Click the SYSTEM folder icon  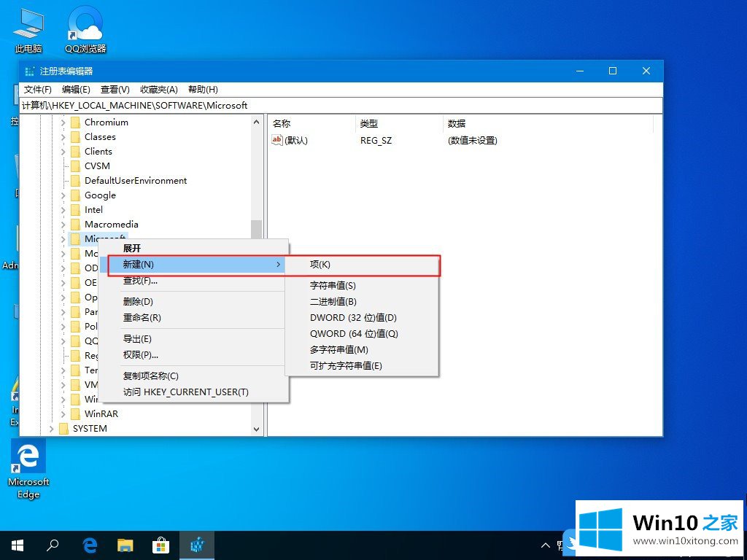pyautogui.click(x=64, y=429)
